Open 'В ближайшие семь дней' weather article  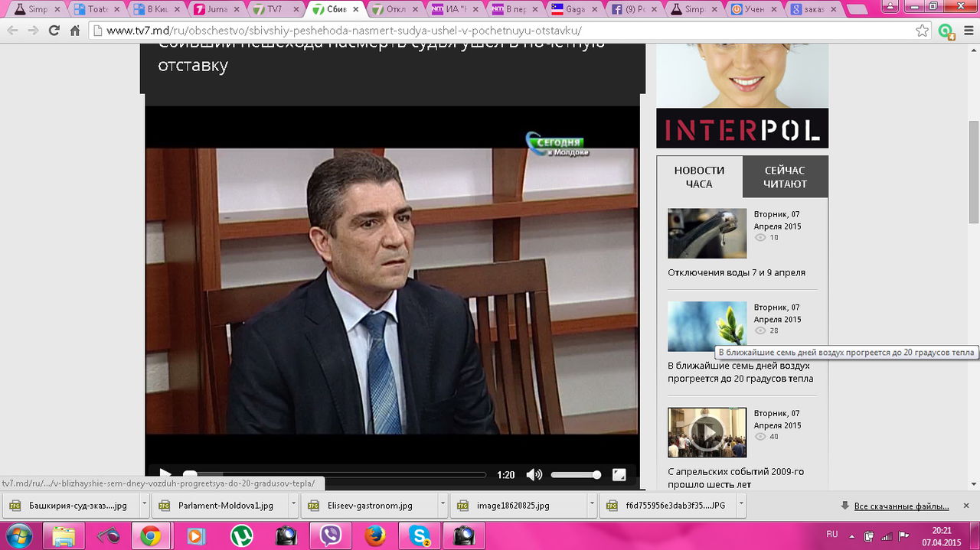click(740, 372)
